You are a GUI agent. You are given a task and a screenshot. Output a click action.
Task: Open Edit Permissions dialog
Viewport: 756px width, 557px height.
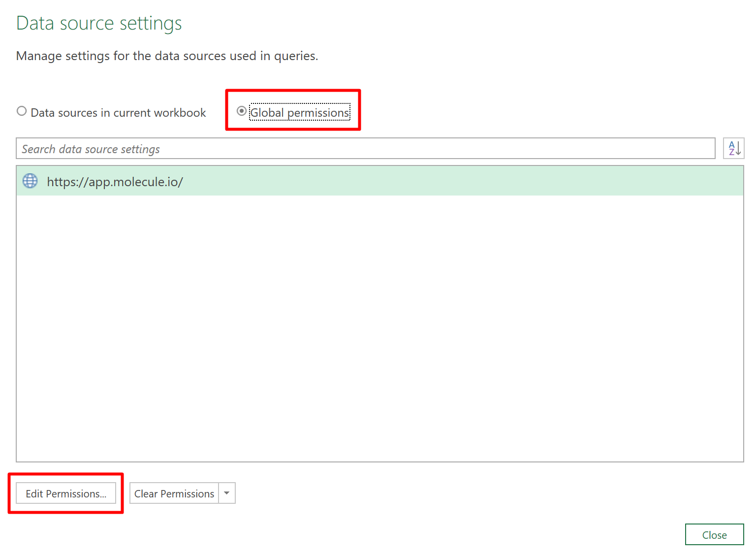pos(66,493)
